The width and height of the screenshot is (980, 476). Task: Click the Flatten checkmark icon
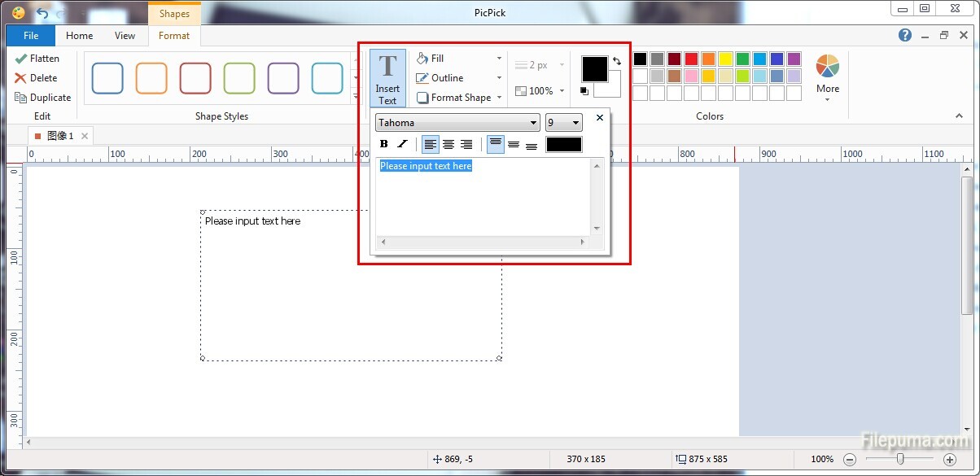point(21,59)
